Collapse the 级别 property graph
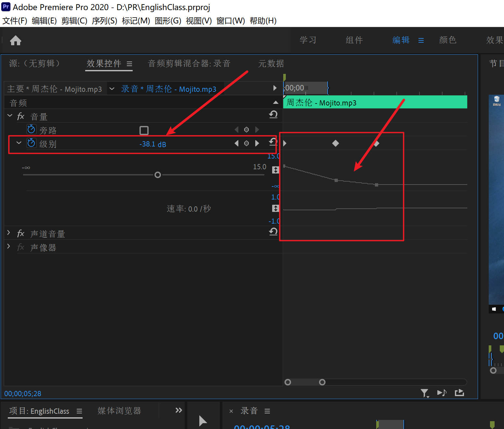This screenshot has width=504, height=429. coord(19,143)
